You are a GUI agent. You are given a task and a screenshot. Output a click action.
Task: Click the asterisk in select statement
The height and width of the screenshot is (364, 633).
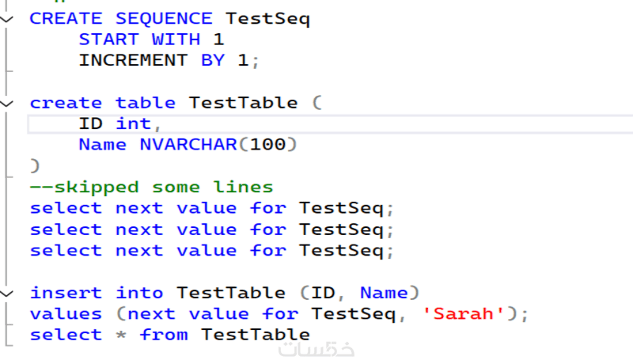121,335
